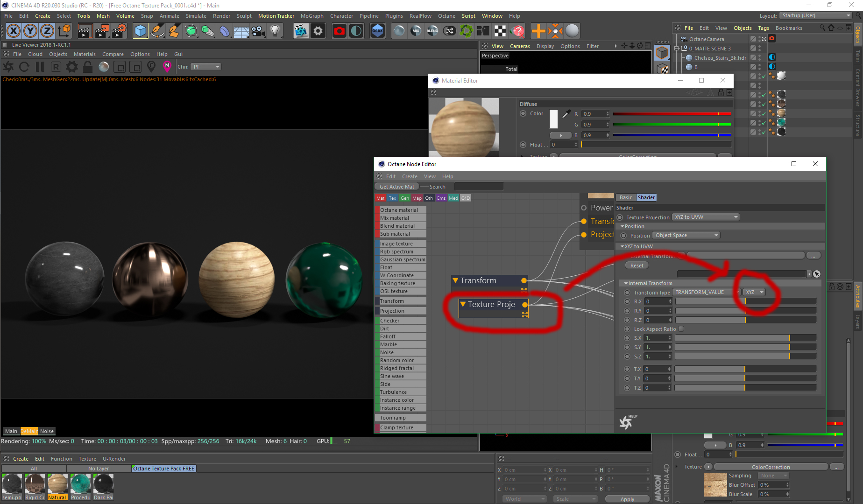Viewport: 863px width, 504px height.
Task: Switch to the Basic tab in the Node Editor
Action: (x=626, y=197)
